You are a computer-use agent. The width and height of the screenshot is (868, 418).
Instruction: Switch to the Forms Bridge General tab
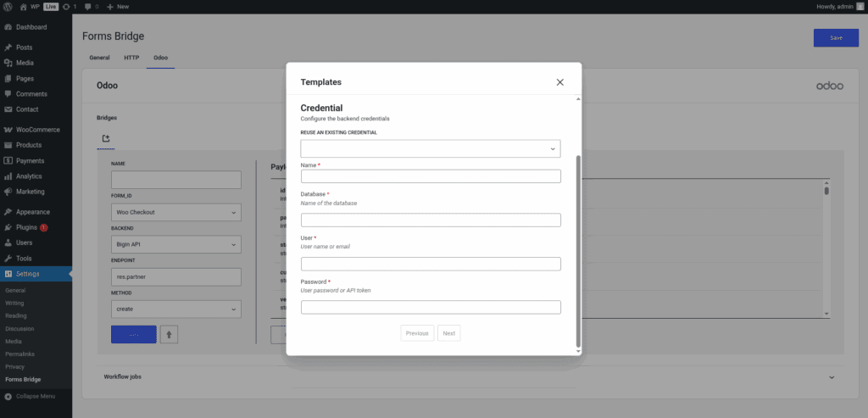coord(99,58)
